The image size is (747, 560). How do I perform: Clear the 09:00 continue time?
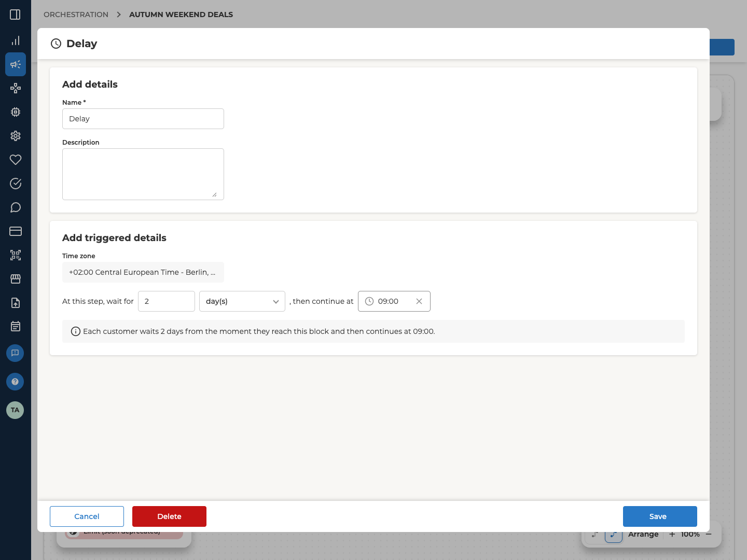coord(419,301)
